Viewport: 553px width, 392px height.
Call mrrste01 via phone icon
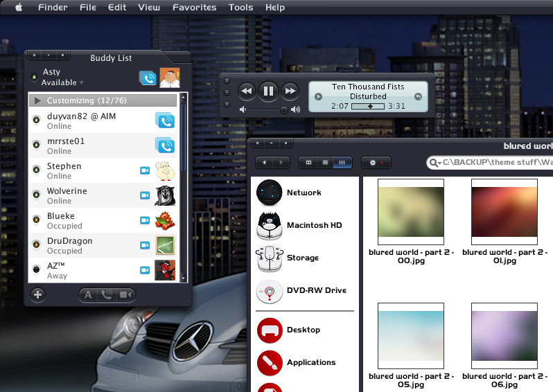[x=165, y=145]
